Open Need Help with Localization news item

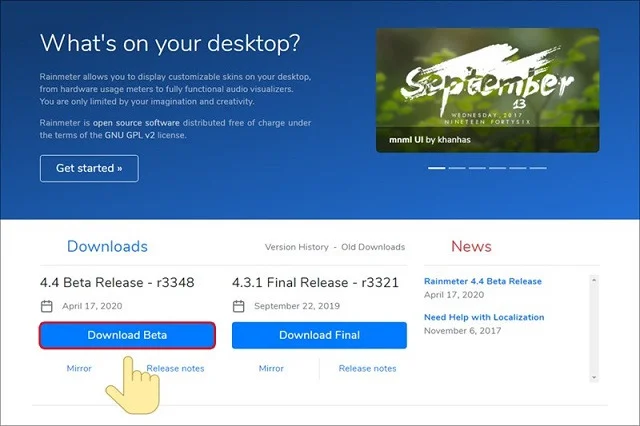(484, 317)
